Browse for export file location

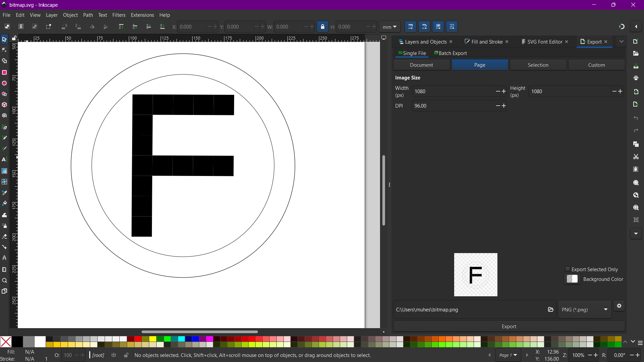(550, 309)
